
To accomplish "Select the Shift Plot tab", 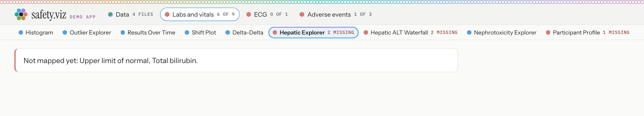I will tap(200, 32).
